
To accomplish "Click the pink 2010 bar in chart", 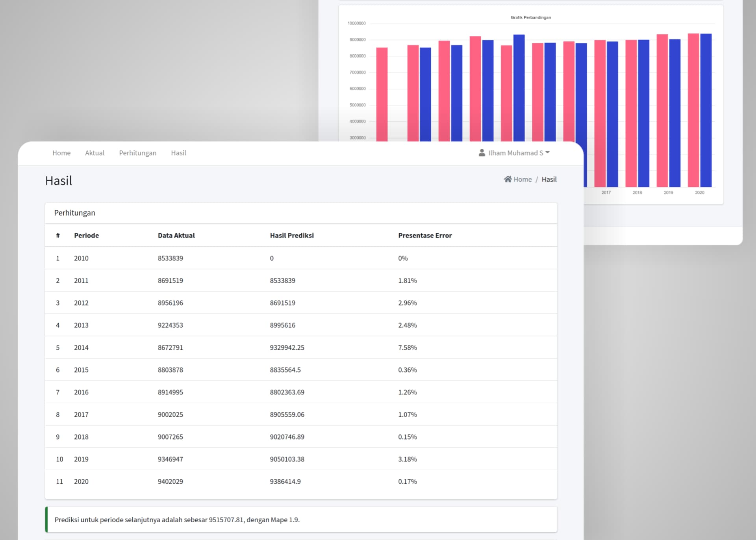I will tap(382, 95).
